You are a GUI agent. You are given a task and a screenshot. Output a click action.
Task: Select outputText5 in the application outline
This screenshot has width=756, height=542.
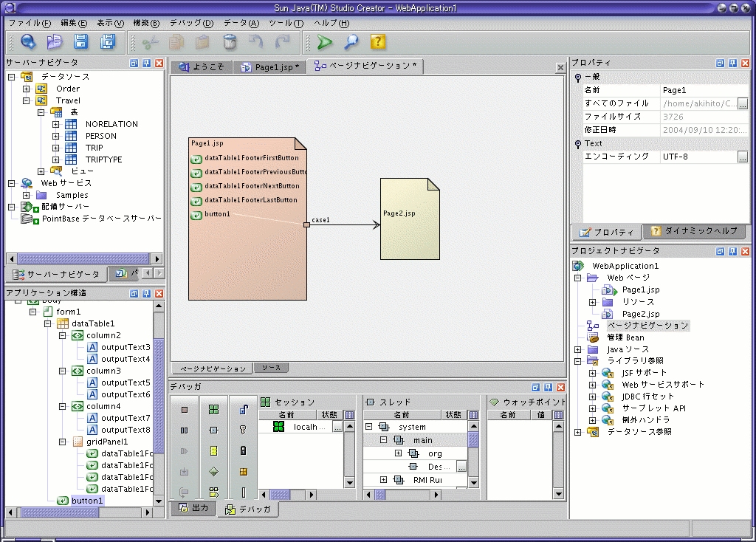(126, 383)
